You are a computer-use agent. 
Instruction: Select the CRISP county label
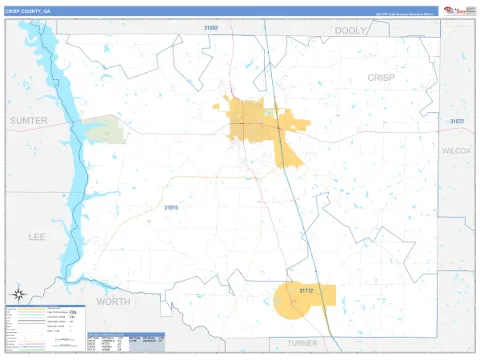[x=381, y=78]
